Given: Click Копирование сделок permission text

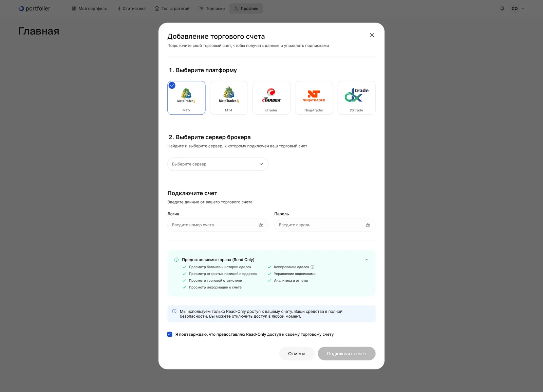Looking at the screenshot, I should click(x=292, y=267).
